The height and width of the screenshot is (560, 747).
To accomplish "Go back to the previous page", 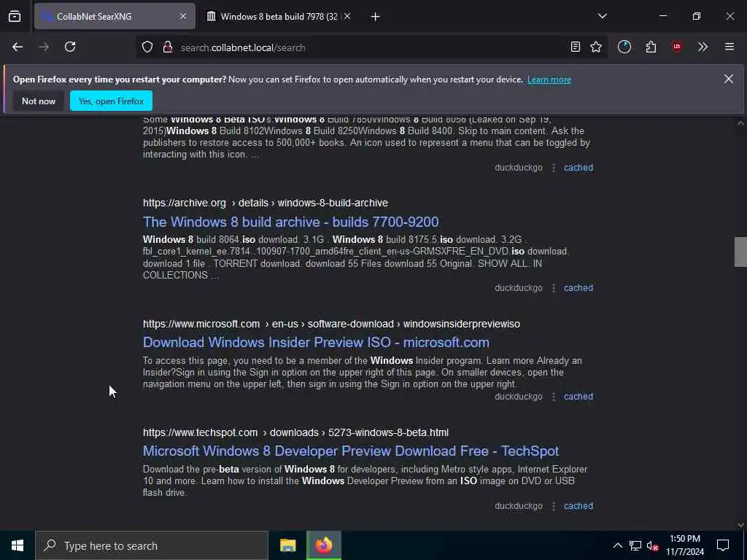I will click(18, 47).
